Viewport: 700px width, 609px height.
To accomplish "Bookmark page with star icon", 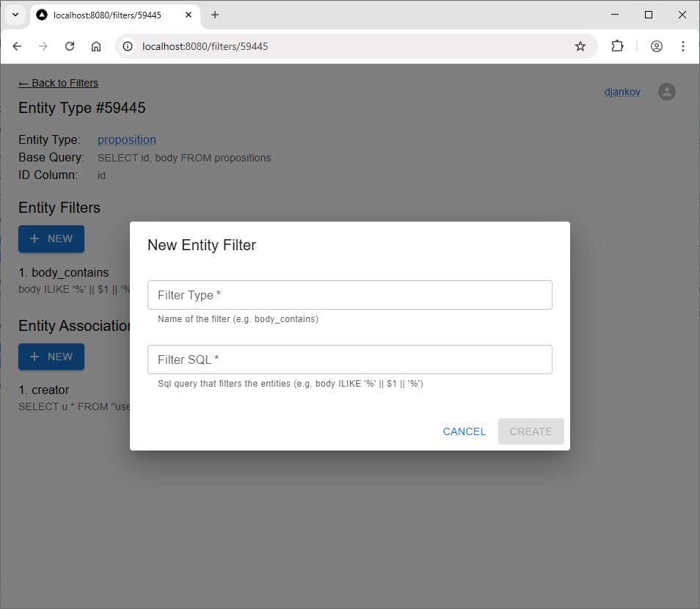I will point(580,46).
